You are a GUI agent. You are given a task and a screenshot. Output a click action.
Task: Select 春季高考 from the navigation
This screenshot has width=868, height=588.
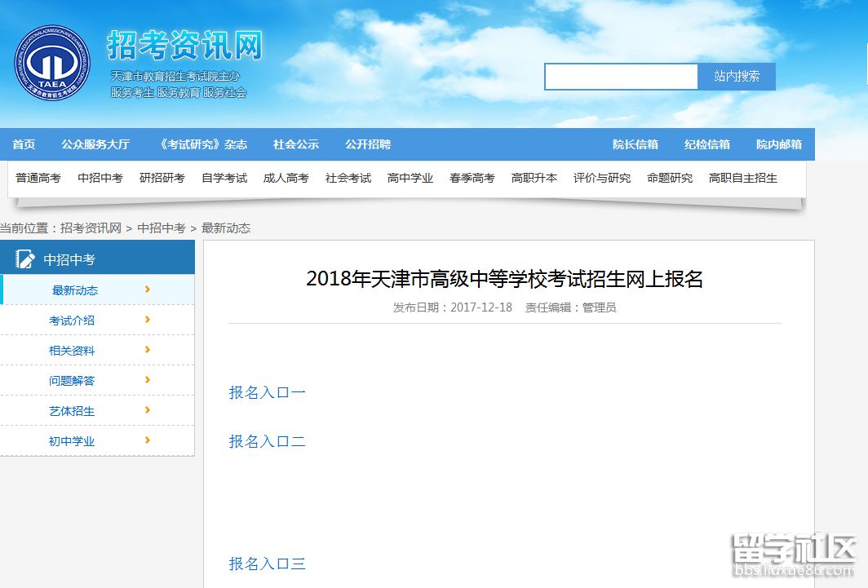472,177
